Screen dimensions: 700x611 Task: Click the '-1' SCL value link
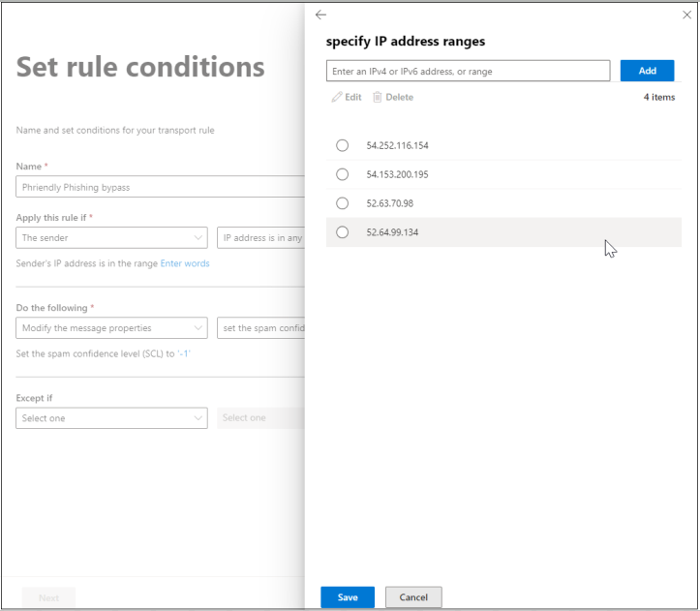pyautogui.click(x=184, y=353)
